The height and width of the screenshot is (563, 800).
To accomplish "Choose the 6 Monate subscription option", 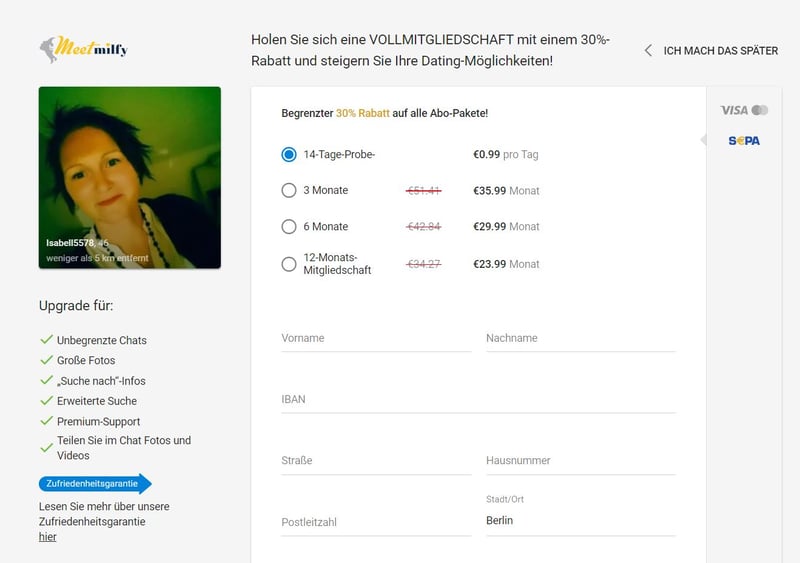I will (289, 226).
